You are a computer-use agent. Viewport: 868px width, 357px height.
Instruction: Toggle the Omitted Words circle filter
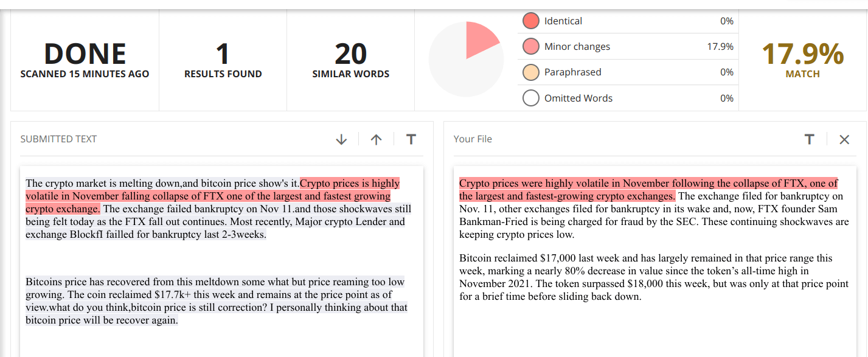(531, 98)
